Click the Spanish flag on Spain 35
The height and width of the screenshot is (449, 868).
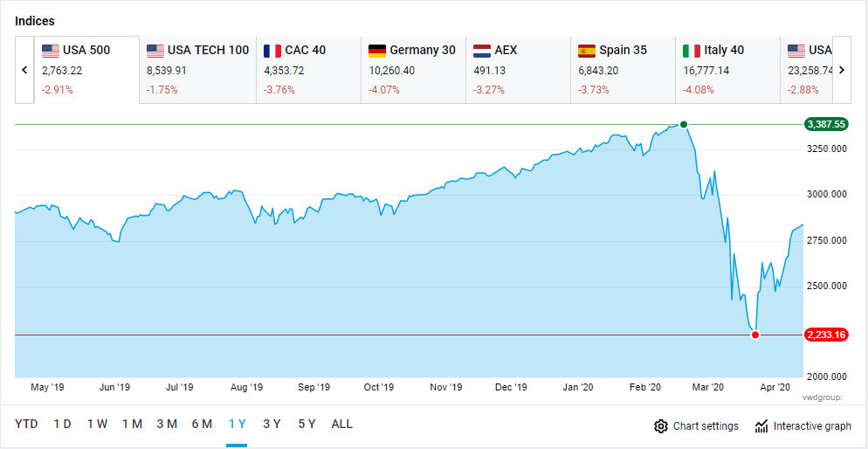(587, 50)
